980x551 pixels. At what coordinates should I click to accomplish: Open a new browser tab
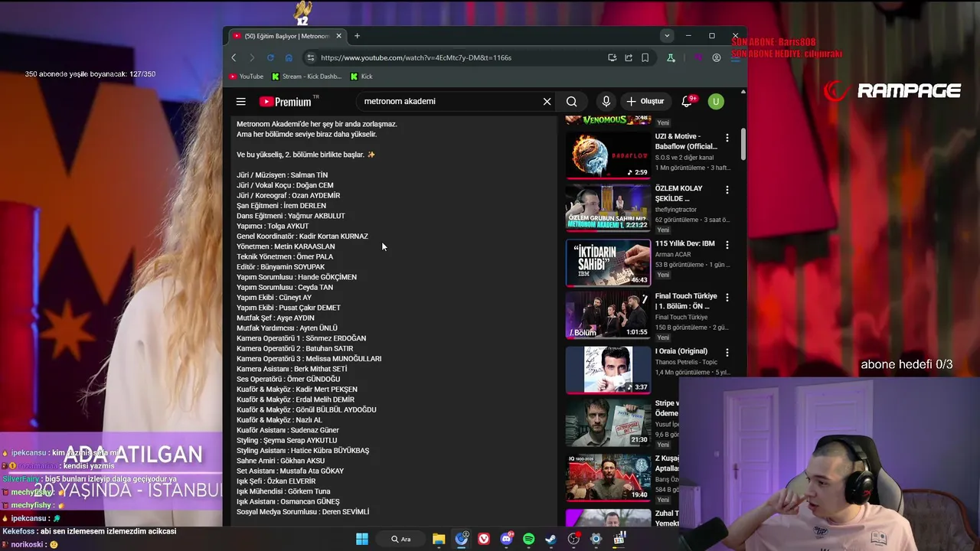(x=357, y=36)
